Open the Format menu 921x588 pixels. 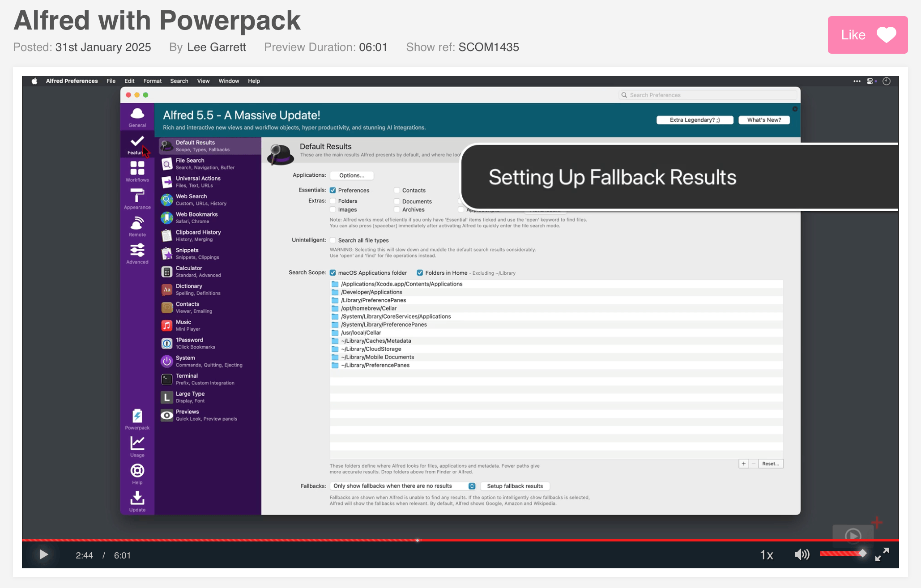pos(152,81)
